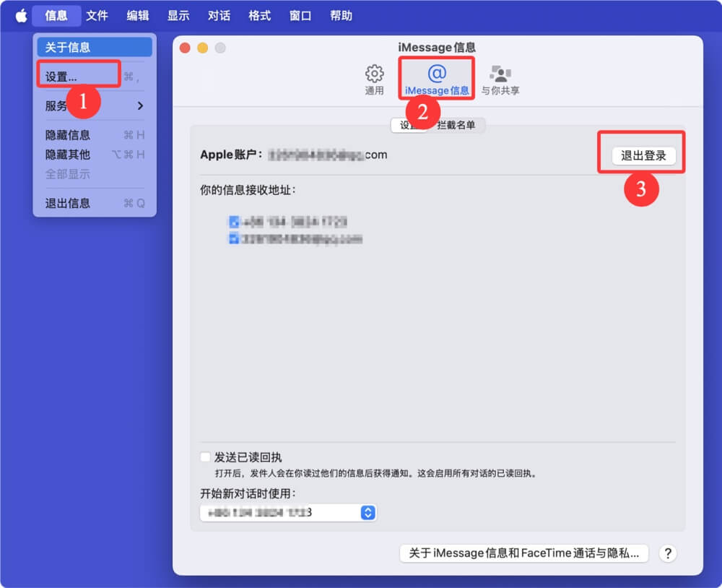Open the 信息 menu

[x=56, y=14]
